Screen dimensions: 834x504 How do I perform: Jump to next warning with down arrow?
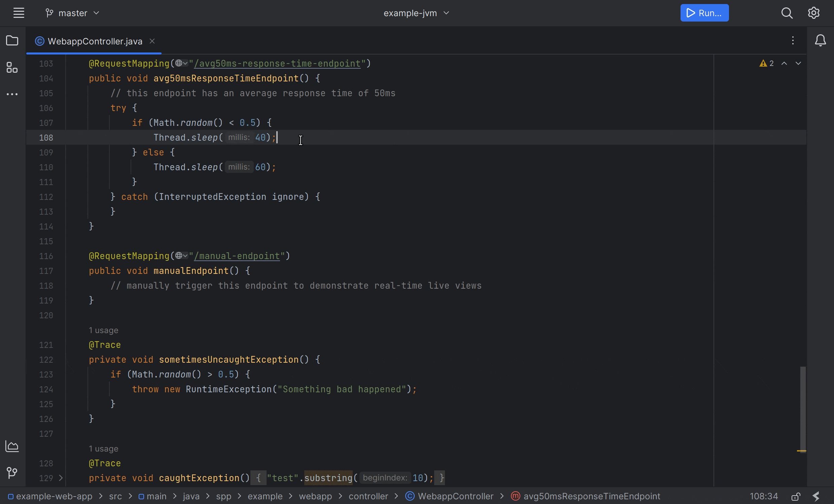point(798,63)
